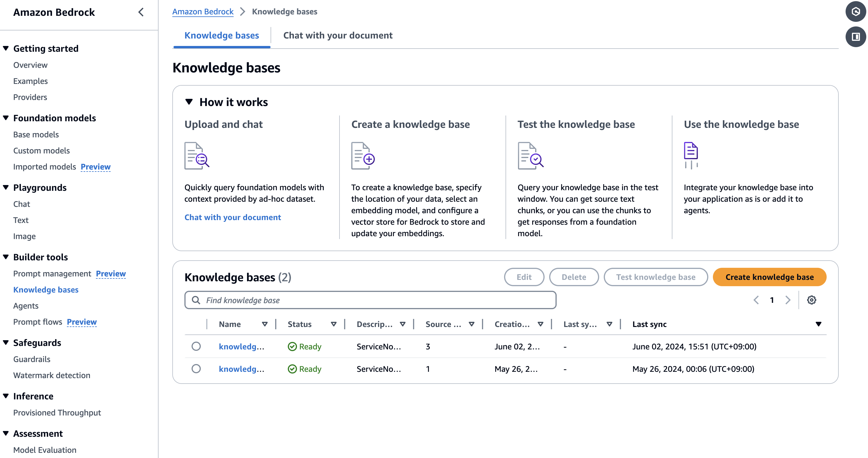
Task: Collapse the Safeguards sidebar group
Action: [6, 343]
